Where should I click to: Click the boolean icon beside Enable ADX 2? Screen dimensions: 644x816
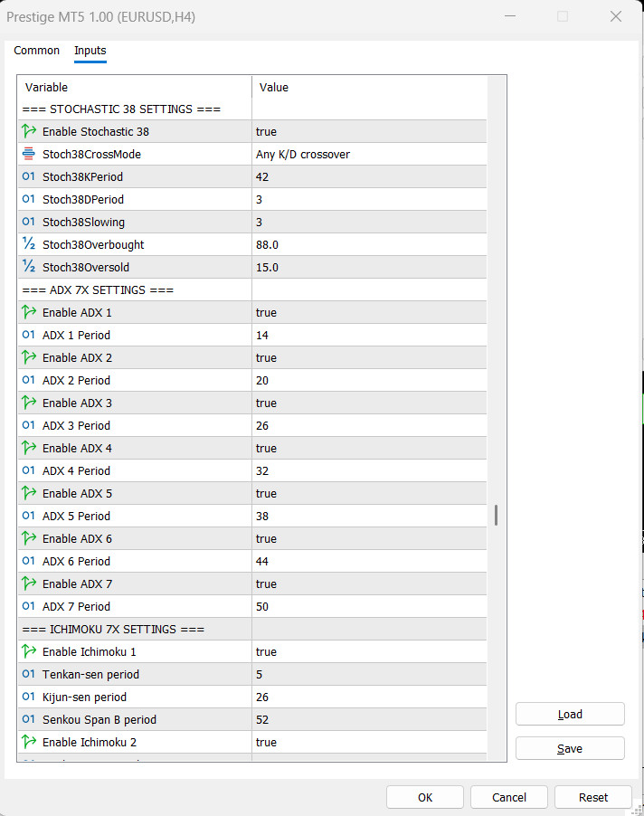(x=29, y=357)
